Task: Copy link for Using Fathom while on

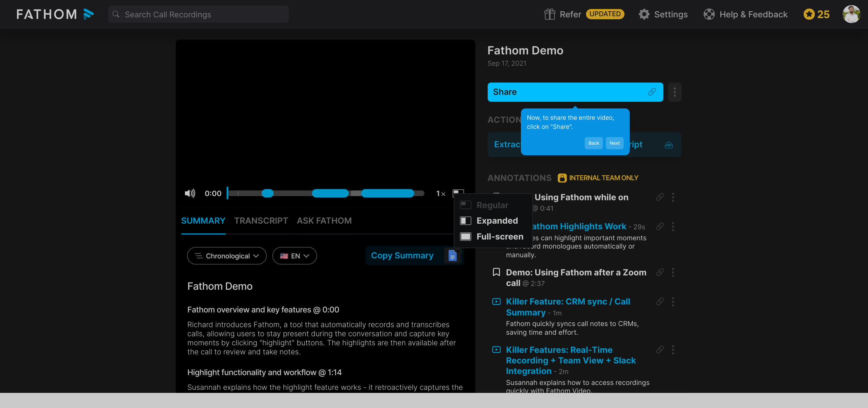Action: [660, 197]
